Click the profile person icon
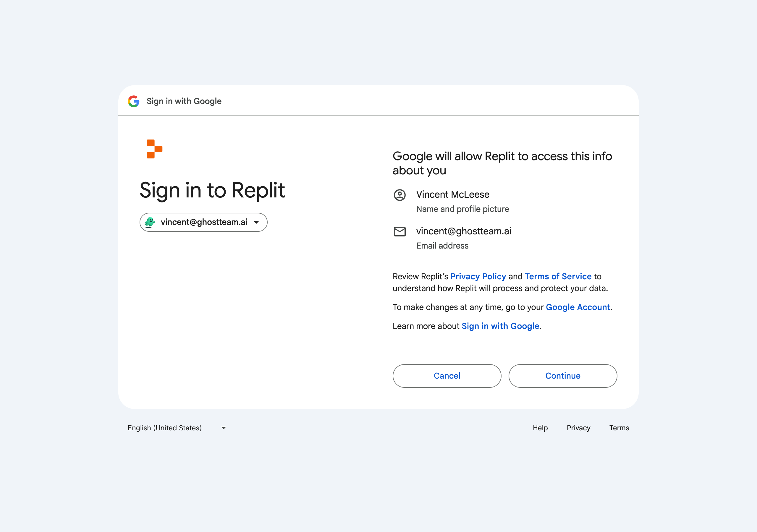 click(x=399, y=195)
